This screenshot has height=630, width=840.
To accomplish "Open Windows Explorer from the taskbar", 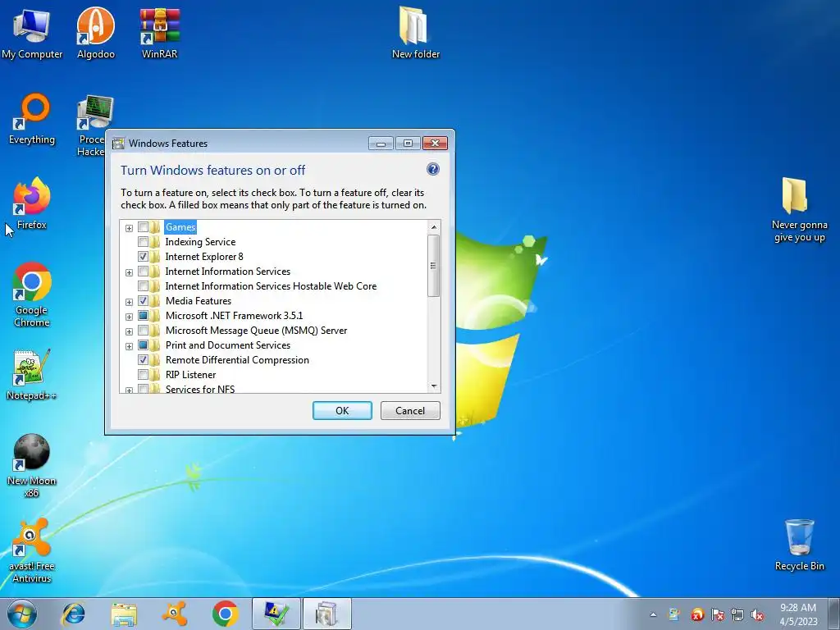I will (x=124, y=614).
